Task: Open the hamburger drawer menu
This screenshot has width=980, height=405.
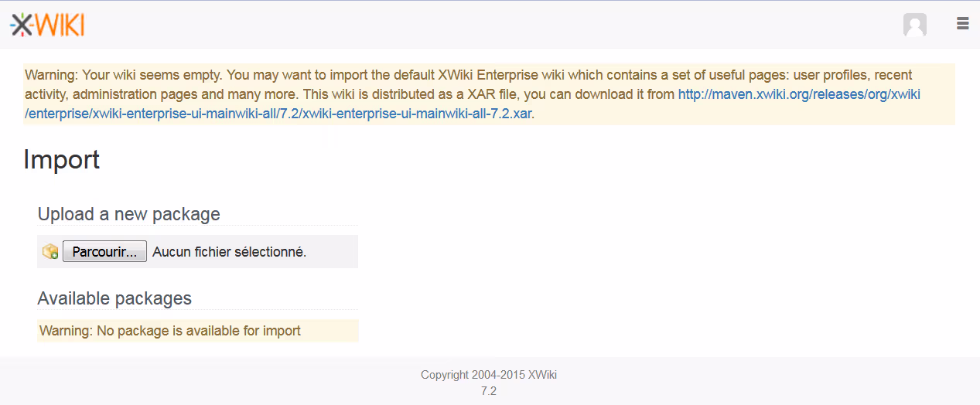Action: point(962,24)
